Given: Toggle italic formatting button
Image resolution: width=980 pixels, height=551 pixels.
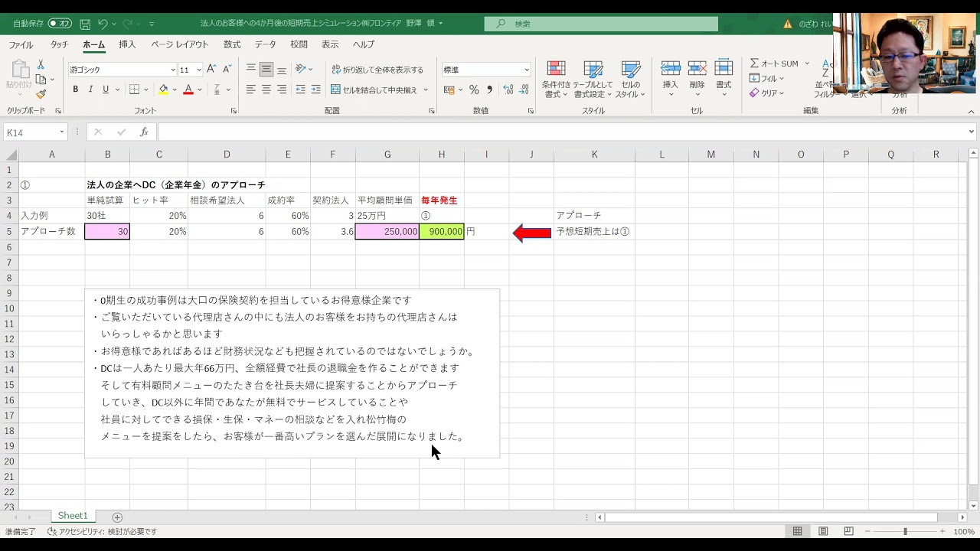Looking at the screenshot, I should 90,90.
